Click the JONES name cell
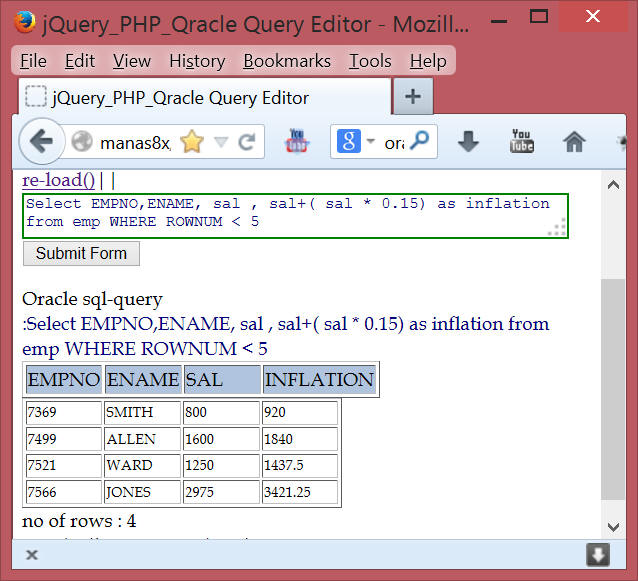 click(142, 492)
